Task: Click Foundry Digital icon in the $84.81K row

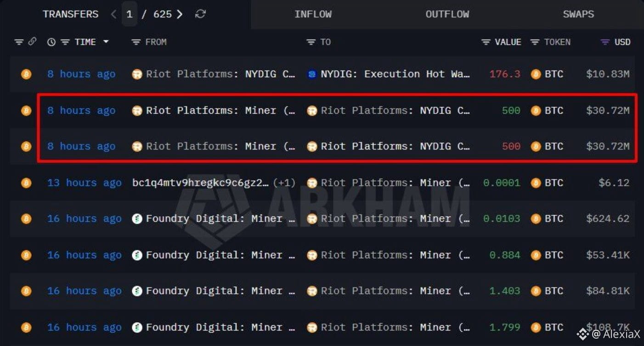Action: [x=137, y=291]
